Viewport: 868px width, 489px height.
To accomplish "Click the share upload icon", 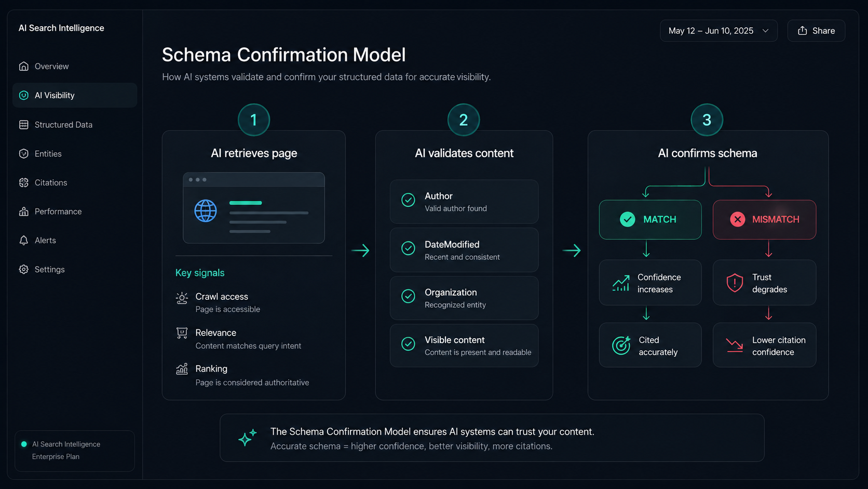I will [802, 31].
